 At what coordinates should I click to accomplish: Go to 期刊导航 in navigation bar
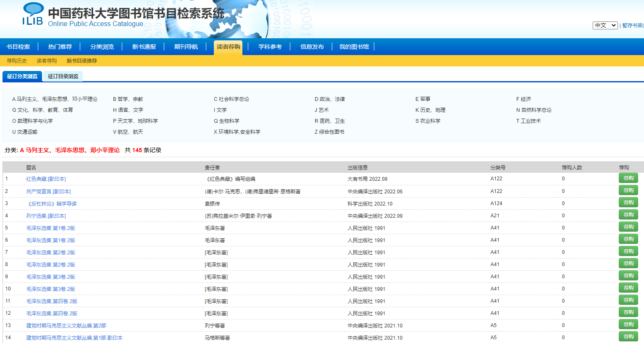[x=186, y=47]
